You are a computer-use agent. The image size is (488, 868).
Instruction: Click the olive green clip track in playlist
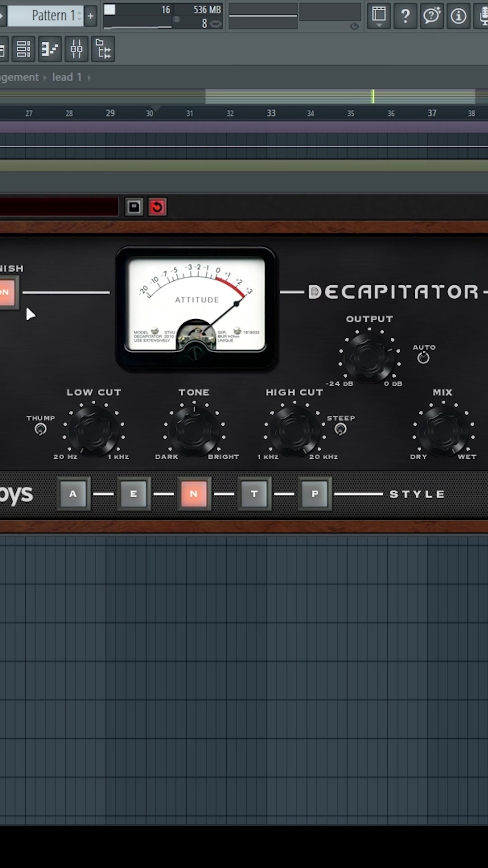[244, 166]
